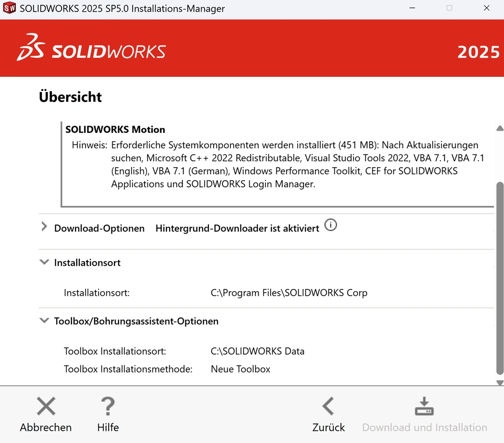The height and width of the screenshot is (443, 504).
Task: Click the Übersicht page title
Action: [x=70, y=97]
